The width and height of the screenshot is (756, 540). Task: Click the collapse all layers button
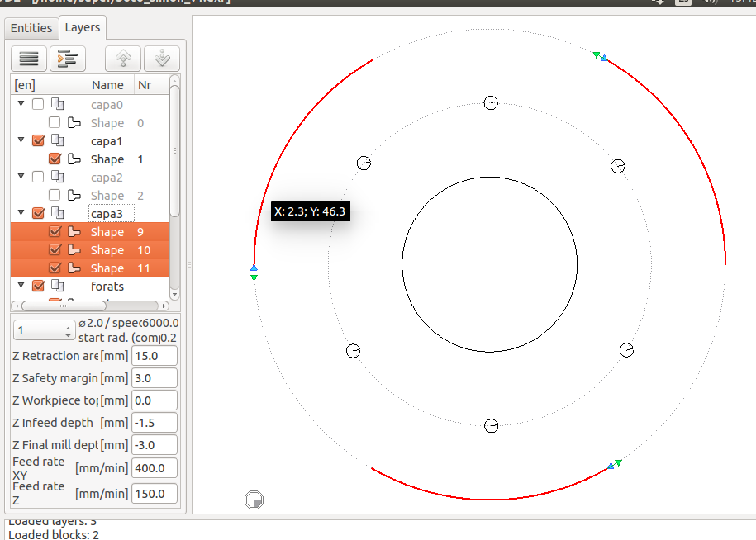29,59
